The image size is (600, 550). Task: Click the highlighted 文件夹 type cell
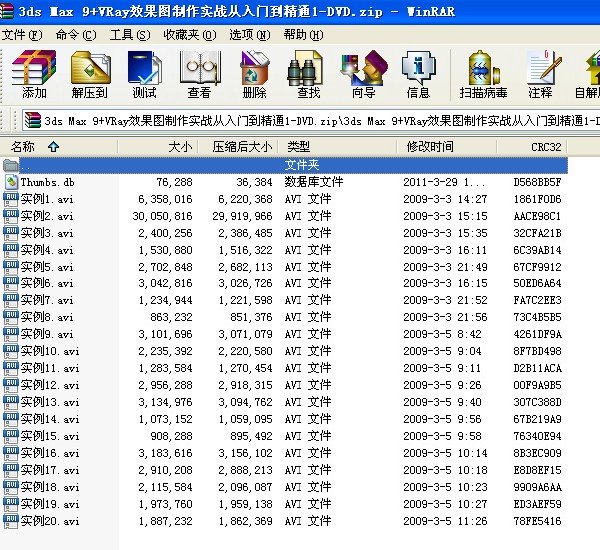coord(302,165)
